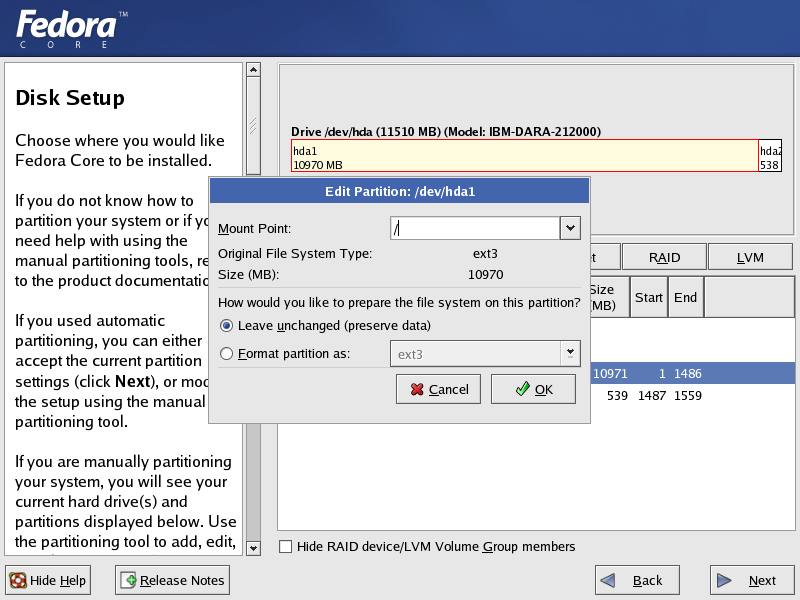Click the Next arrow icon
The height and width of the screenshot is (600, 800).
723,580
